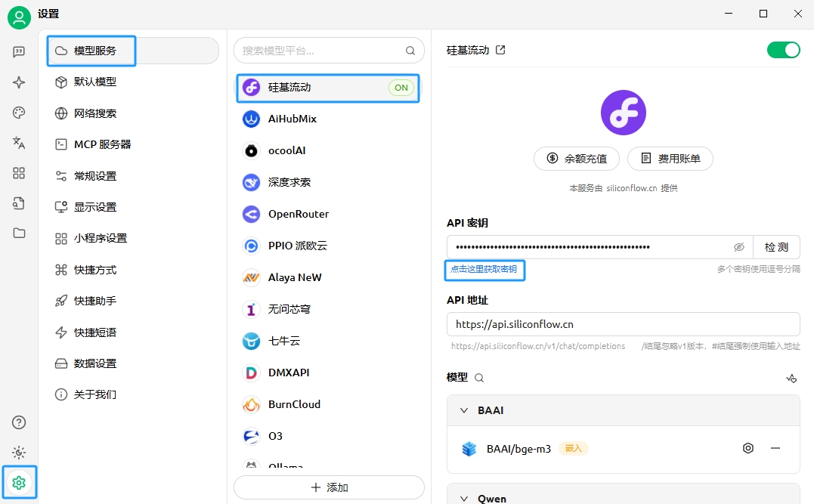Open the help question mark icon
814x504 pixels.
[19, 422]
